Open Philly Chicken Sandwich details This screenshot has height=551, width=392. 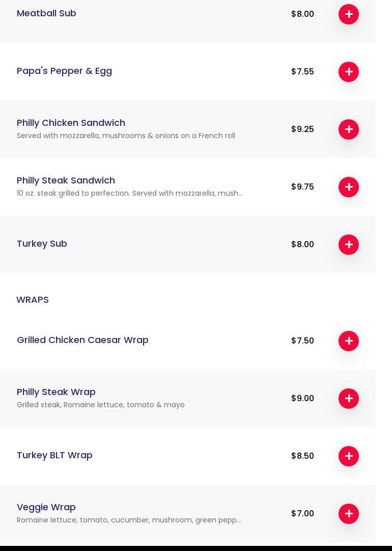71,123
